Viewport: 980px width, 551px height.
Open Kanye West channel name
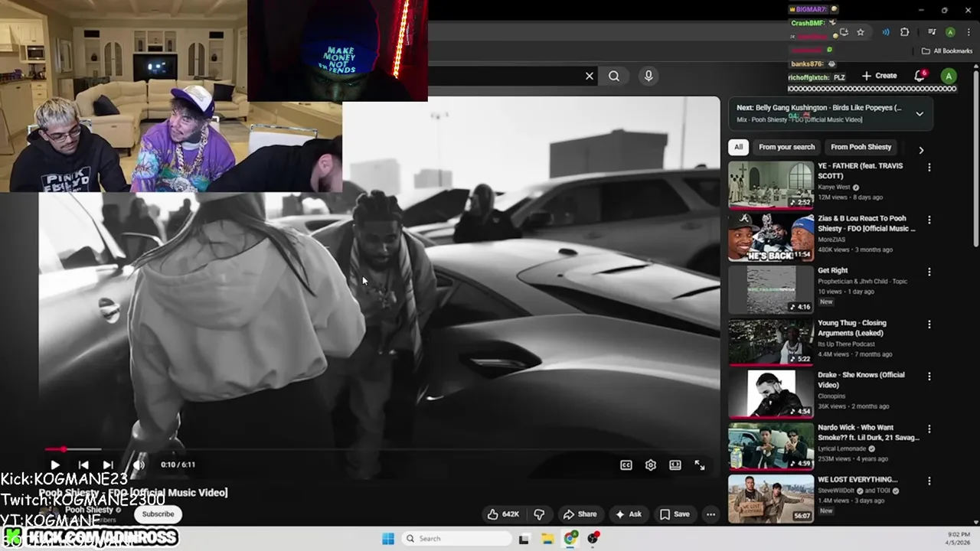point(835,187)
